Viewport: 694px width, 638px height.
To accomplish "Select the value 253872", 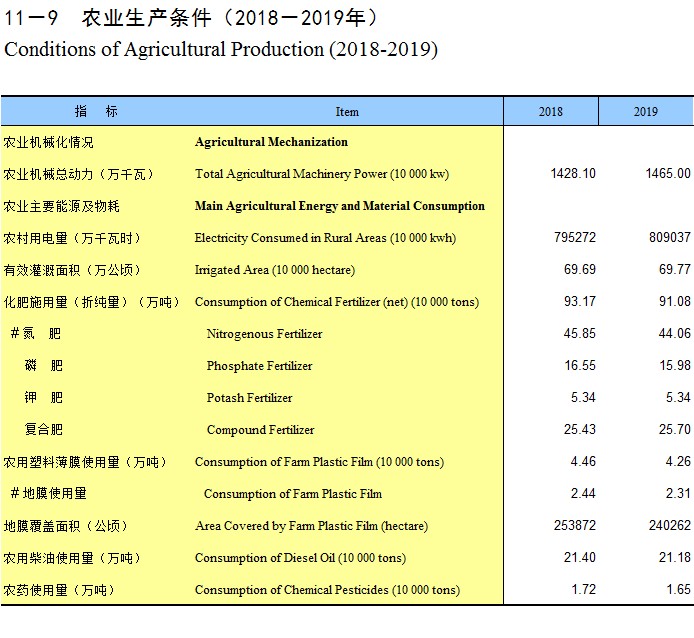I will tap(575, 525).
